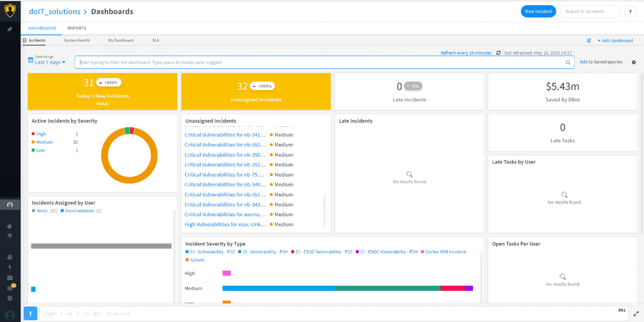Open Settings gear in left sidebar

[x=10, y=298]
